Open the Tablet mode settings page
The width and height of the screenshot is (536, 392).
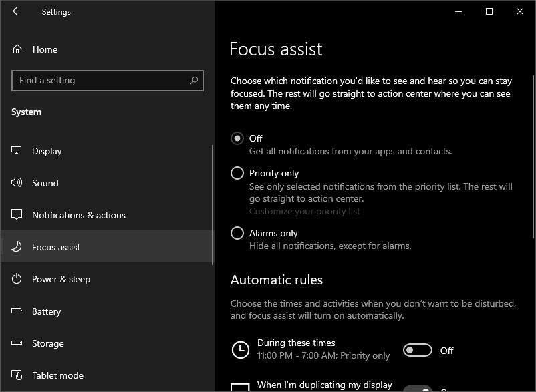coord(57,375)
